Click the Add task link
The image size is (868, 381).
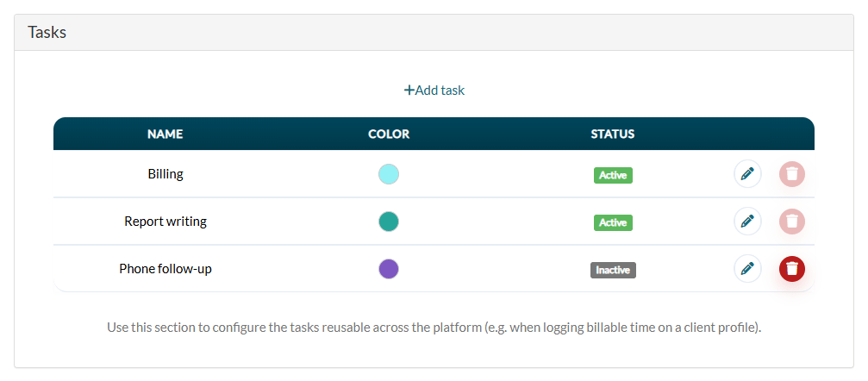coord(434,90)
